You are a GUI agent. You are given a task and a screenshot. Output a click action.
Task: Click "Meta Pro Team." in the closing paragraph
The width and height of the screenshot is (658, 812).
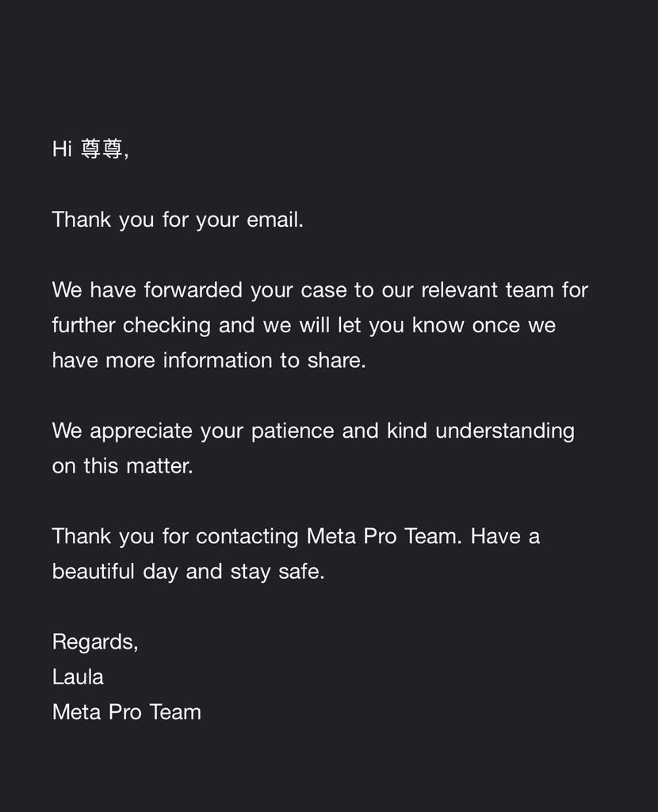tap(384, 536)
